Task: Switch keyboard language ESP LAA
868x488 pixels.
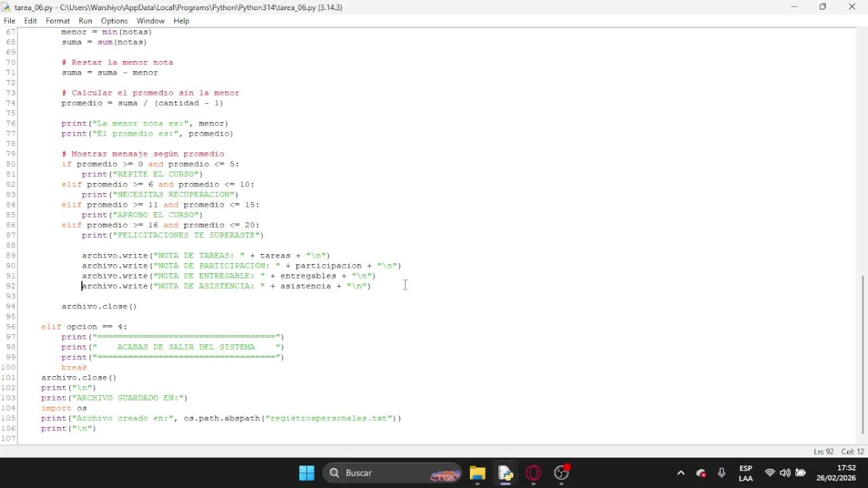Action: [746, 473]
